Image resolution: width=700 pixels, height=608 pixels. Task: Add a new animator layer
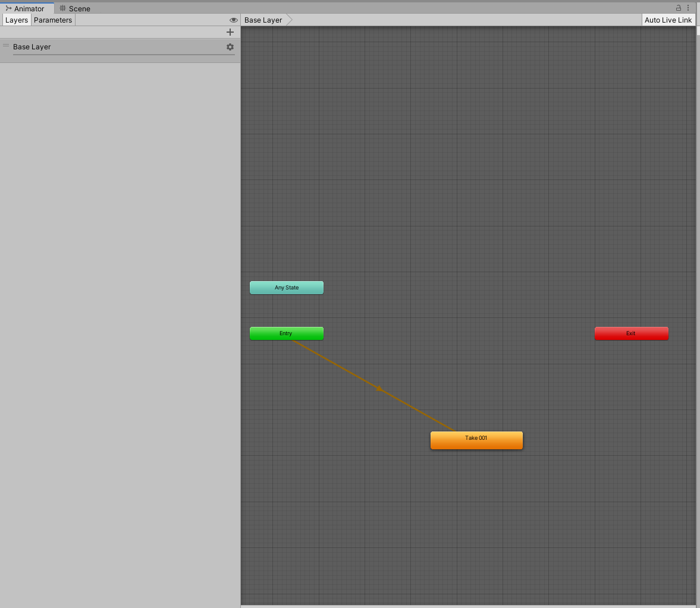[230, 32]
